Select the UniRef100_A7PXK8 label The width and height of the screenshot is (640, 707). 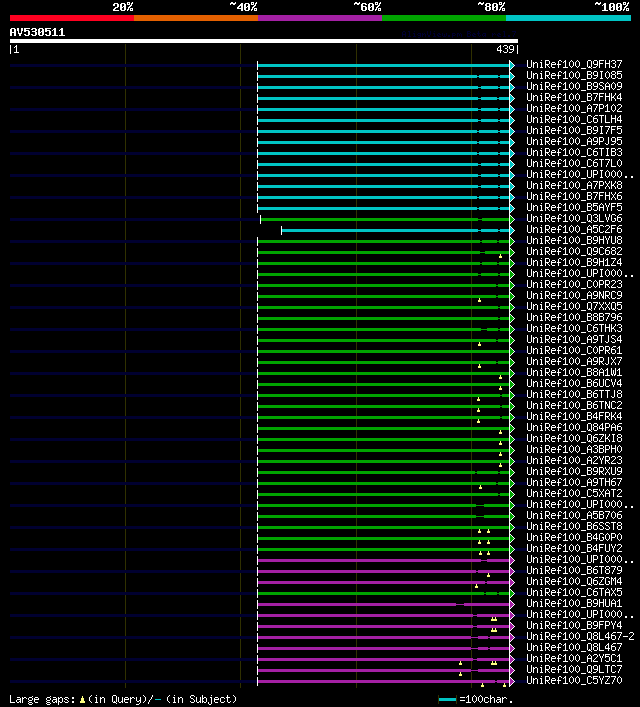[574, 185]
